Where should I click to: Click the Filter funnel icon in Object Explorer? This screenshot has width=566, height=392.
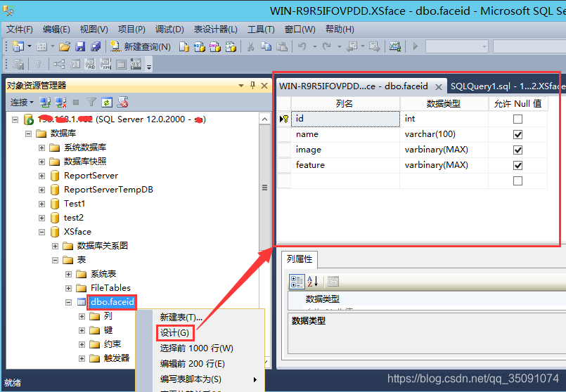(x=91, y=103)
